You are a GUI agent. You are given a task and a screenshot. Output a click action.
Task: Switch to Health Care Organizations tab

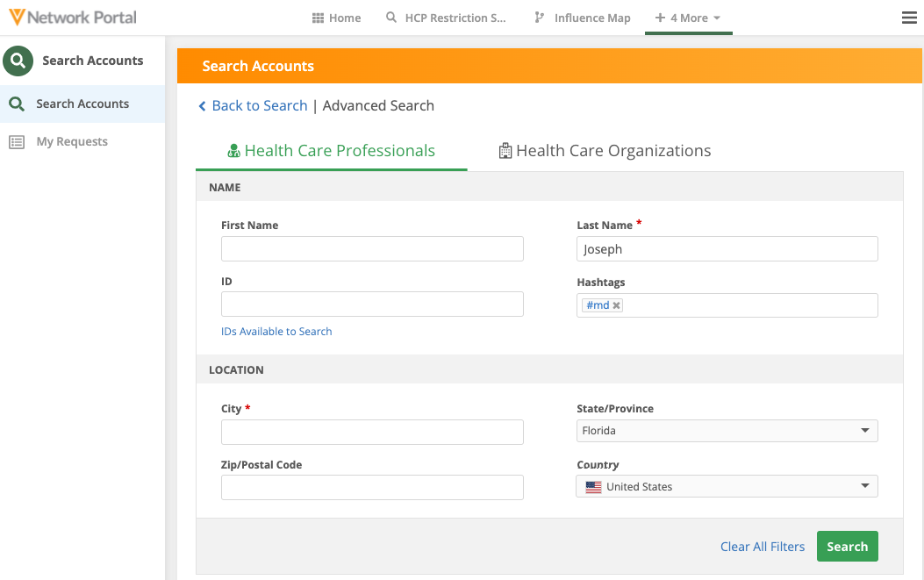click(605, 151)
